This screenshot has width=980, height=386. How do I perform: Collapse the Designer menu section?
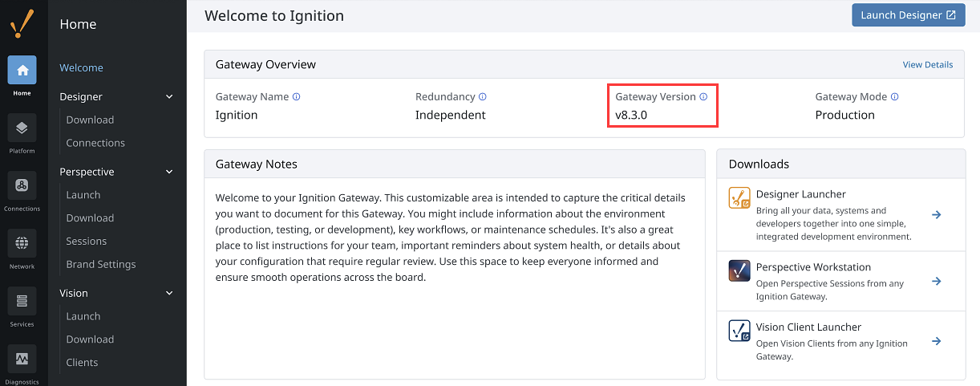click(x=169, y=96)
